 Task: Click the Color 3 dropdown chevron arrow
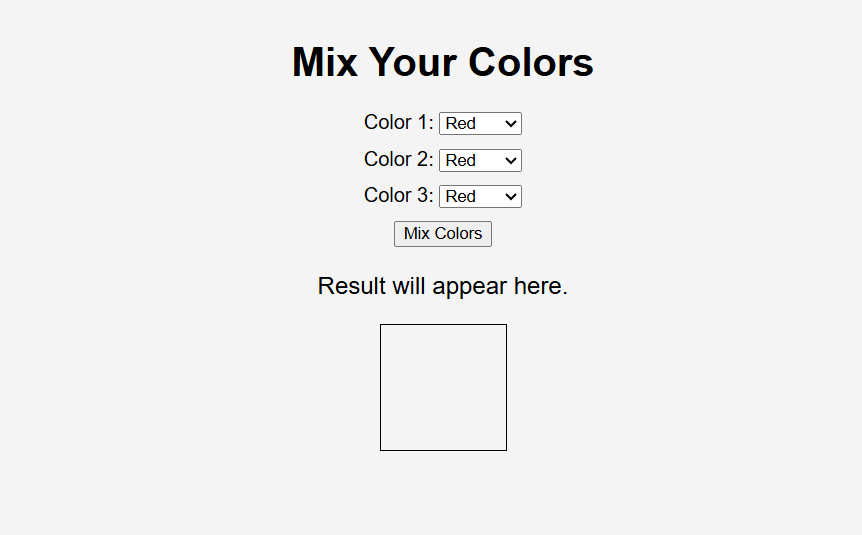511,196
